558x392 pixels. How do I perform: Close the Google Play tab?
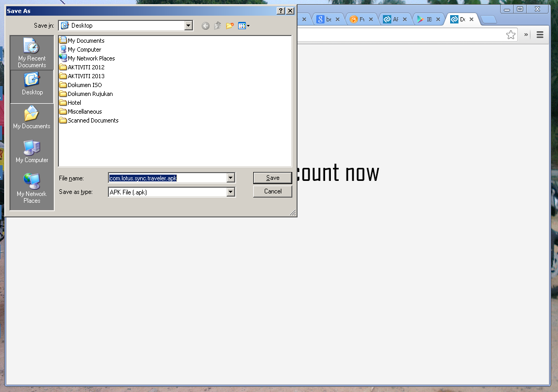click(438, 19)
